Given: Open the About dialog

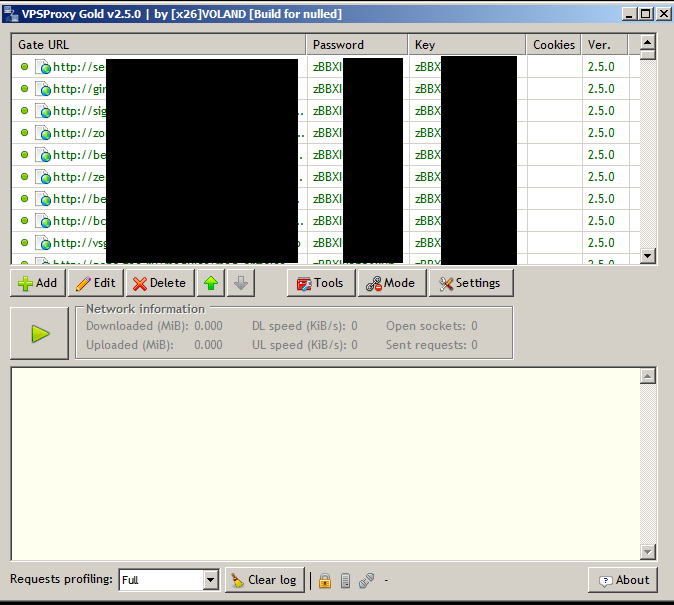Looking at the screenshot, I should click(x=623, y=580).
